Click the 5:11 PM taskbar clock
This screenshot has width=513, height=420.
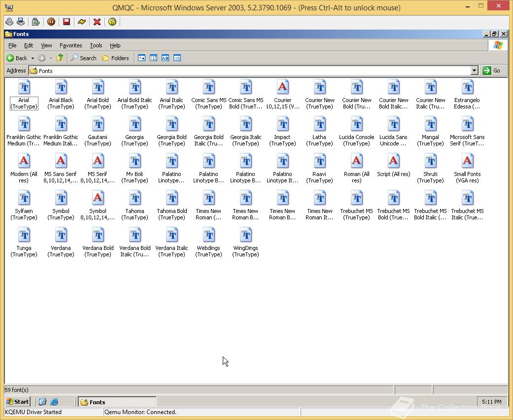(491, 402)
